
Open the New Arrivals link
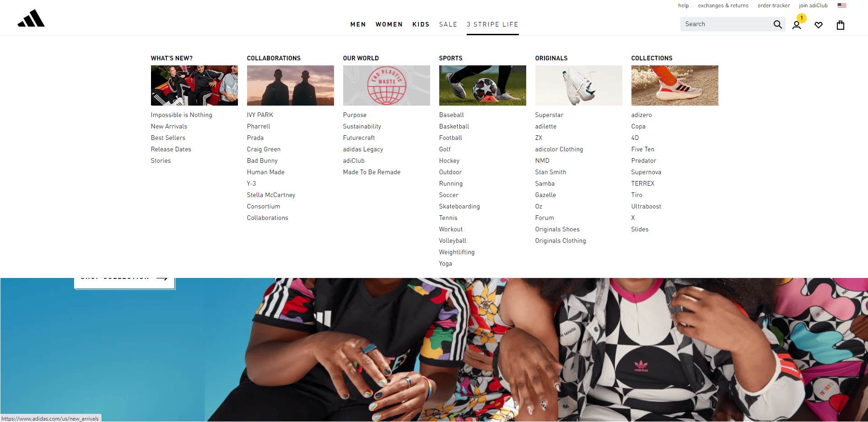[169, 126]
